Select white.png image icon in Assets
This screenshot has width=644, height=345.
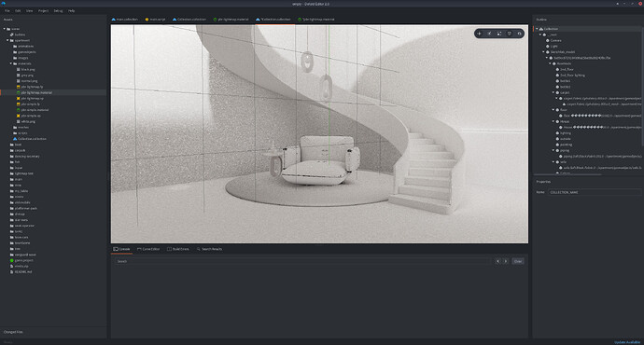pos(18,121)
